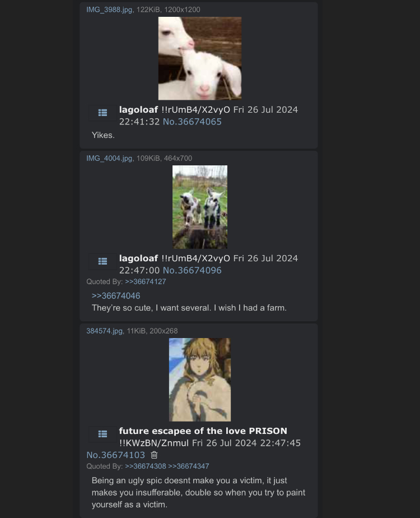The height and width of the screenshot is (518, 420).
Task: Follow reply link >>36674046
Action: (116, 295)
